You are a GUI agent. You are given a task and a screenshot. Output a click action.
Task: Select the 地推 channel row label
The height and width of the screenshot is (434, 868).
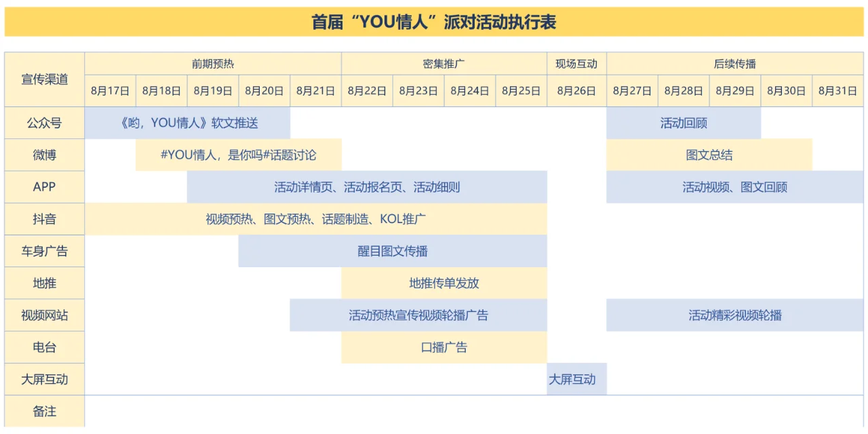point(45,283)
